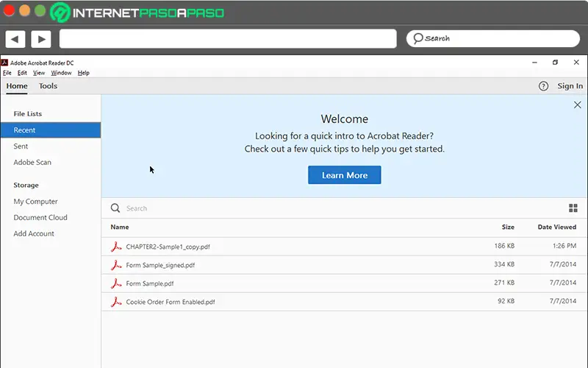Image resolution: width=588 pixels, height=368 pixels.
Task: Click PDF icon of Form Sample.pdf
Action: click(x=116, y=283)
